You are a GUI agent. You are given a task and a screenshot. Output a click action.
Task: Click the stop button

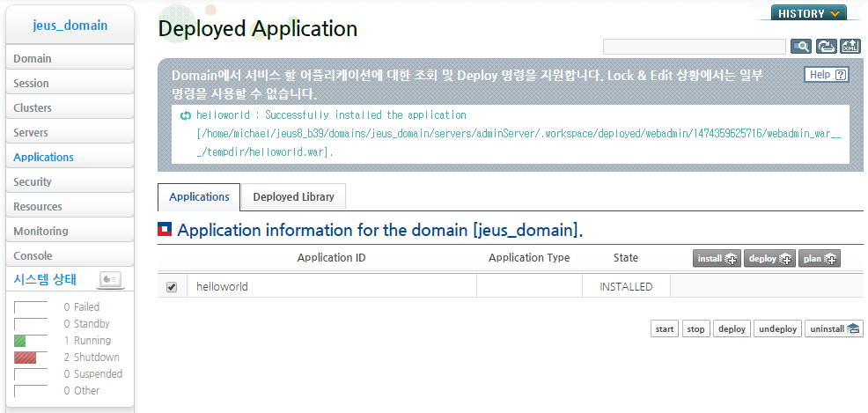click(x=695, y=328)
